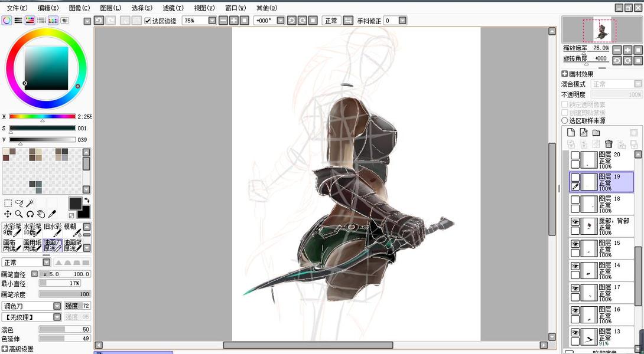
Task: Rotate canvas counterclockwise from toolbar
Action: point(292,20)
